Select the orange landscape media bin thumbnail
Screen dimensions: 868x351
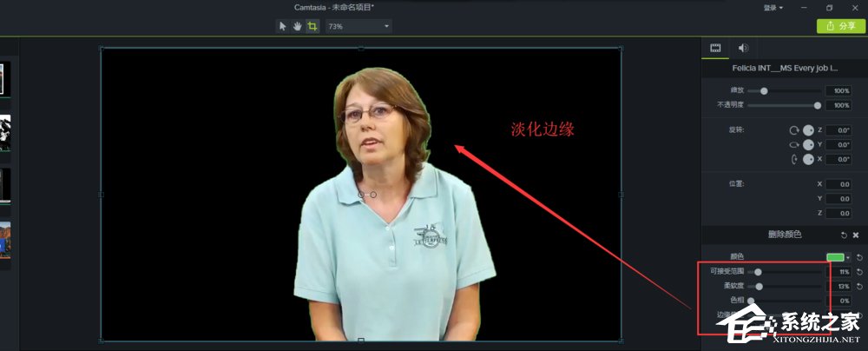click(x=5, y=240)
